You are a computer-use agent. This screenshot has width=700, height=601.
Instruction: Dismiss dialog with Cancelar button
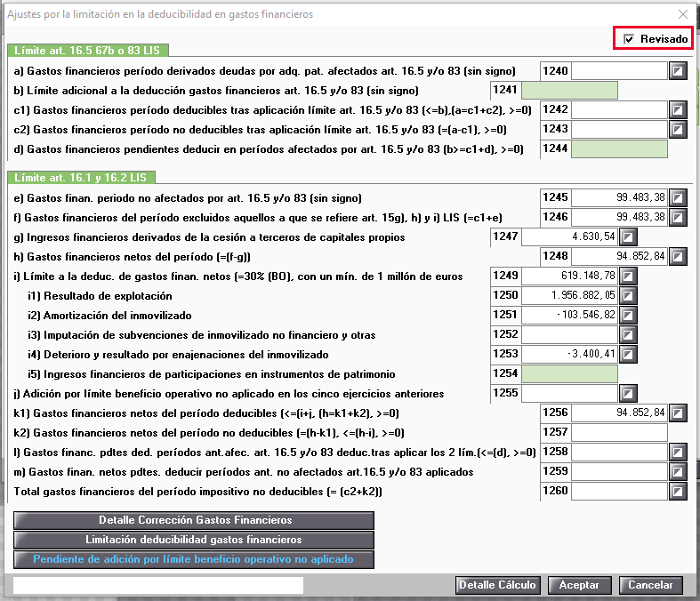[x=651, y=585]
